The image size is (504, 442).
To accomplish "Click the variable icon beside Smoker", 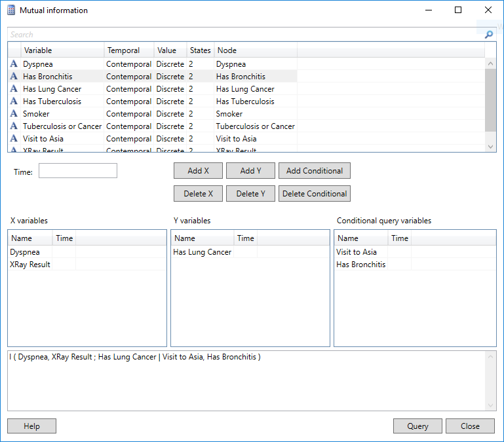I will pyautogui.click(x=14, y=113).
